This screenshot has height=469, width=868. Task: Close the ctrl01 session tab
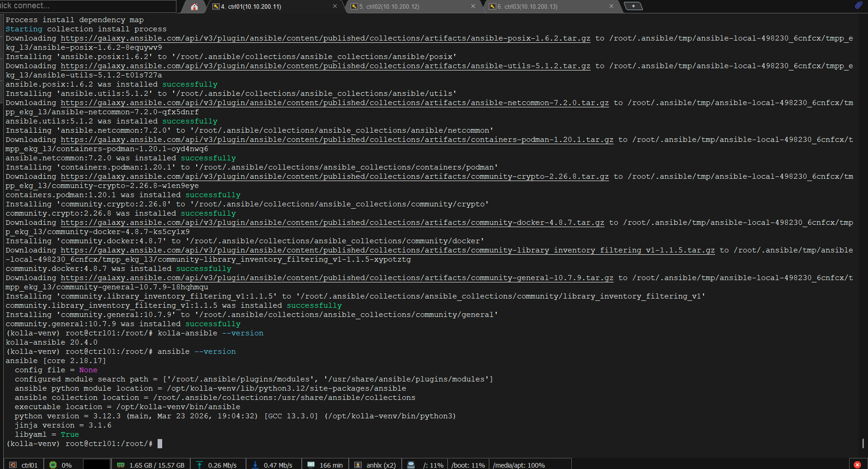[x=335, y=6]
